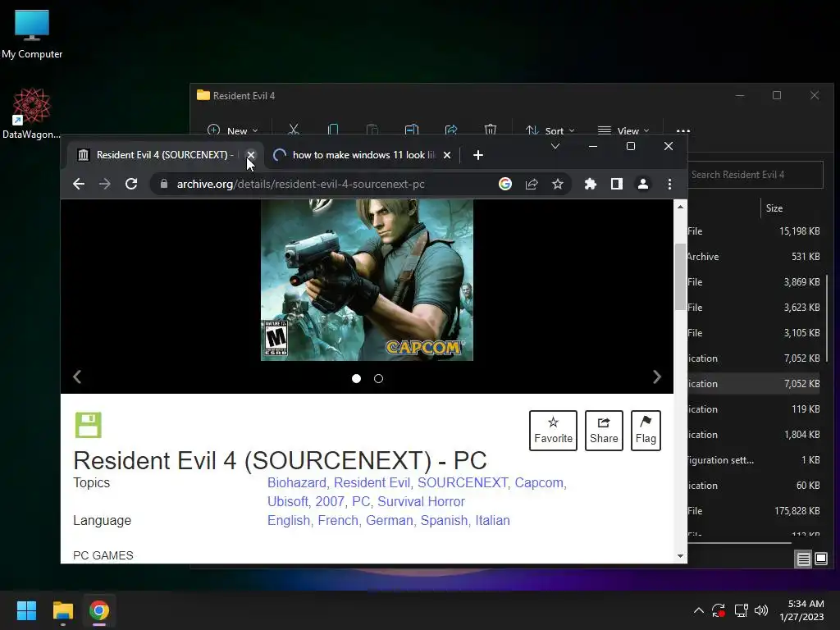Open the Sort dropdown in File Explorer

click(550, 130)
